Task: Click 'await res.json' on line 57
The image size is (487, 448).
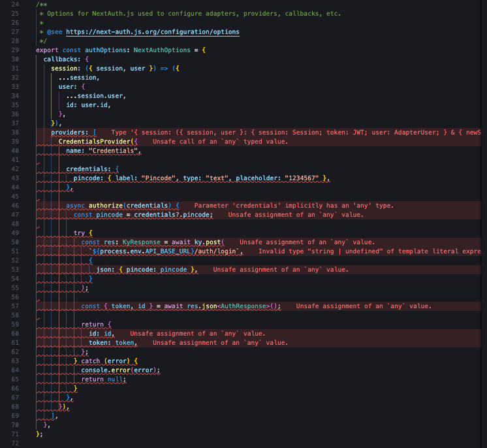Action: [191, 306]
